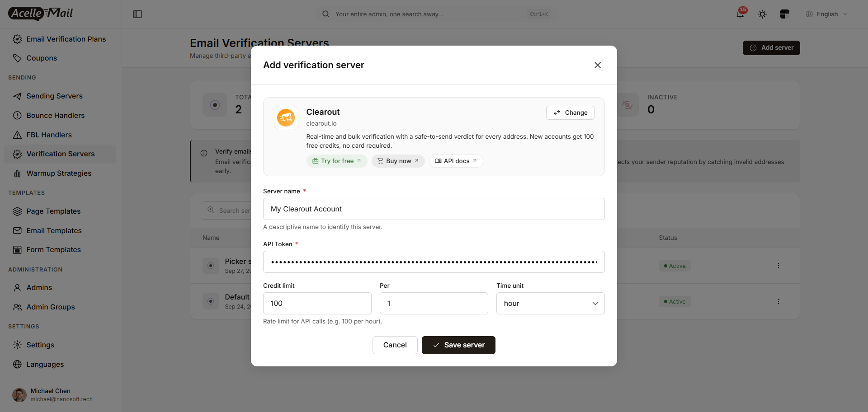Screen dimensions: 868x412
Task: Go to FBL Handlers
Action: click(x=60, y=135)
